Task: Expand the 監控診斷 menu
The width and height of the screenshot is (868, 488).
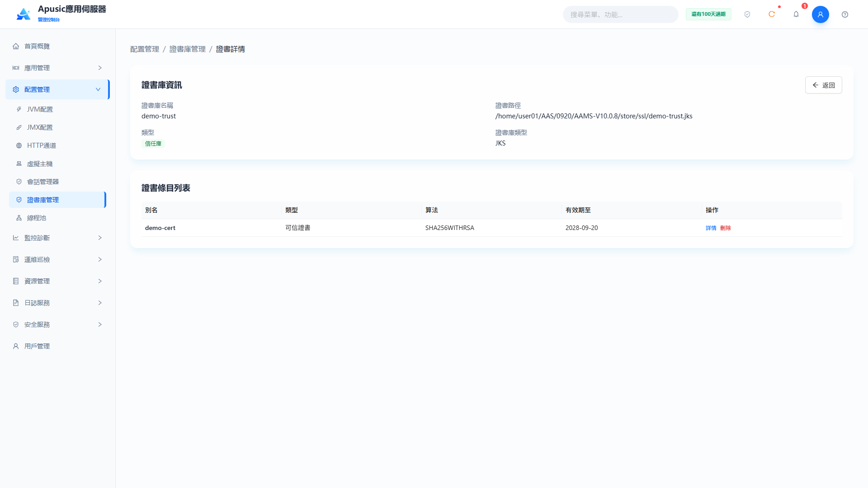Action: (x=57, y=238)
